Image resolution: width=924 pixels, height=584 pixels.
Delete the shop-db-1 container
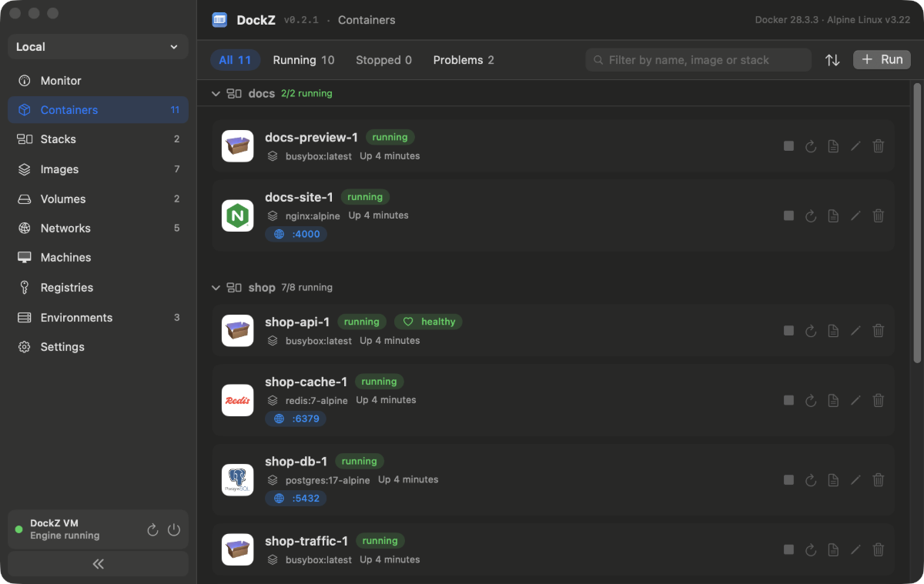click(x=878, y=479)
